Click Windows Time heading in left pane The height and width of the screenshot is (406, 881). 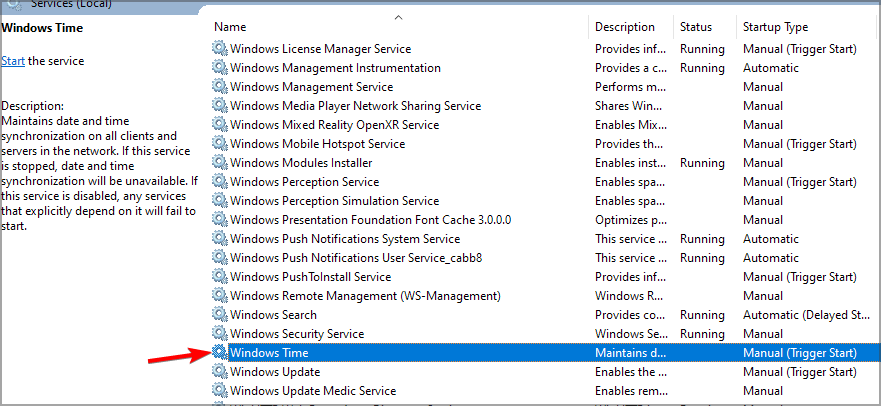pyautogui.click(x=42, y=28)
